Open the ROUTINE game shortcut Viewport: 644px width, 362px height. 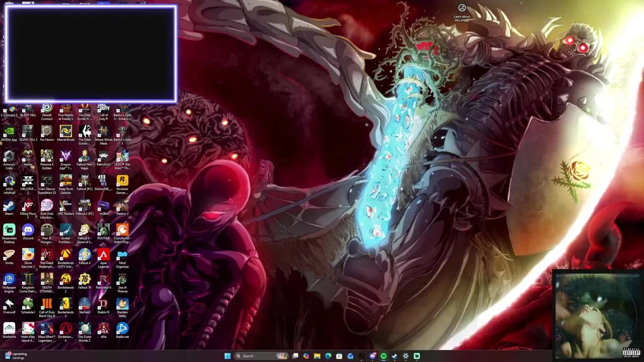[103, 232]
